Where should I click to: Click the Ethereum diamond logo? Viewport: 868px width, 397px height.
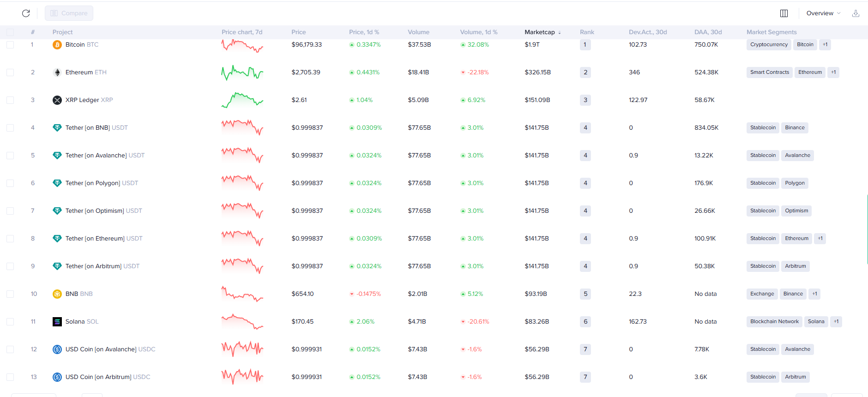click(x=57, y=72)
